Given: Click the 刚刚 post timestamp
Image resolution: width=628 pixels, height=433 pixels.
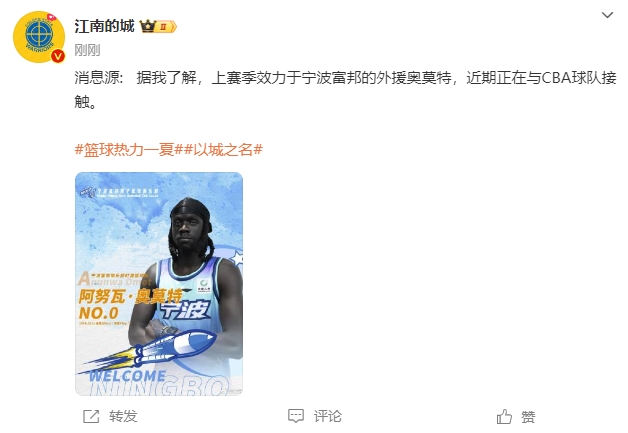Looking at the screenshot, I should pyautogui.click(x=87, y=50).
